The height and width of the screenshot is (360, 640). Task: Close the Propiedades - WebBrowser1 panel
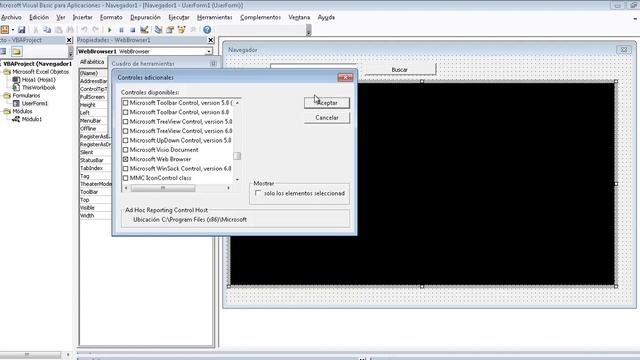(211, 40)
